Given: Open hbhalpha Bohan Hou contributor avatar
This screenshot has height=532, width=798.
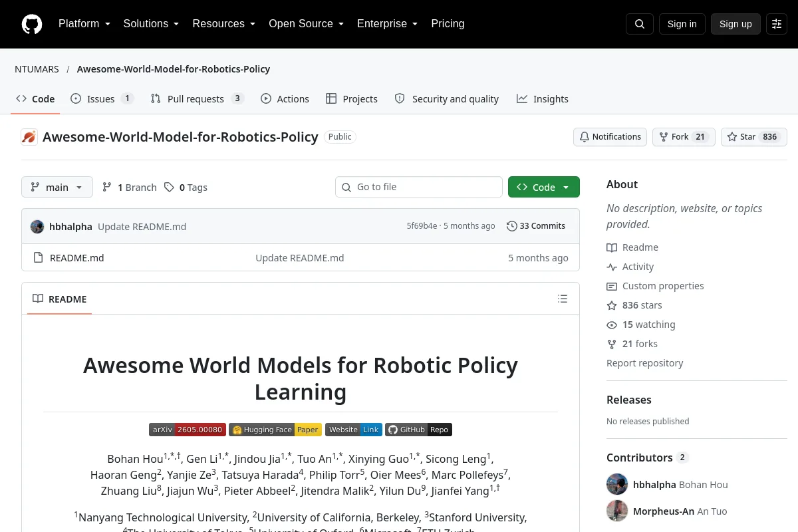Looking at the screenshot, I should click(617, 484).
